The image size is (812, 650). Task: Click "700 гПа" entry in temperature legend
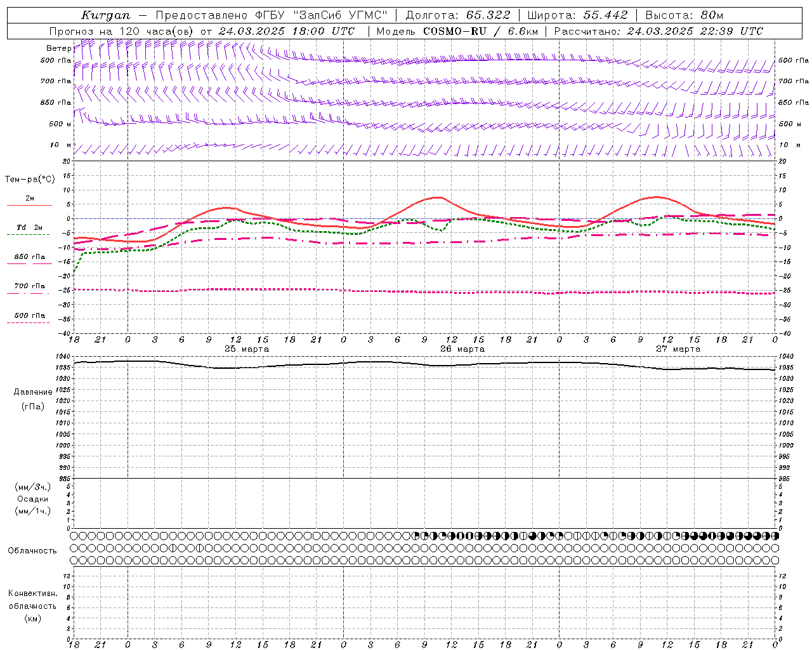(30, 286)
